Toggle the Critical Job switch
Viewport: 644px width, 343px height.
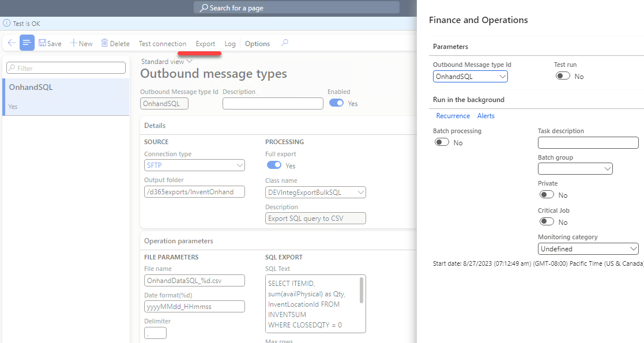547,222
